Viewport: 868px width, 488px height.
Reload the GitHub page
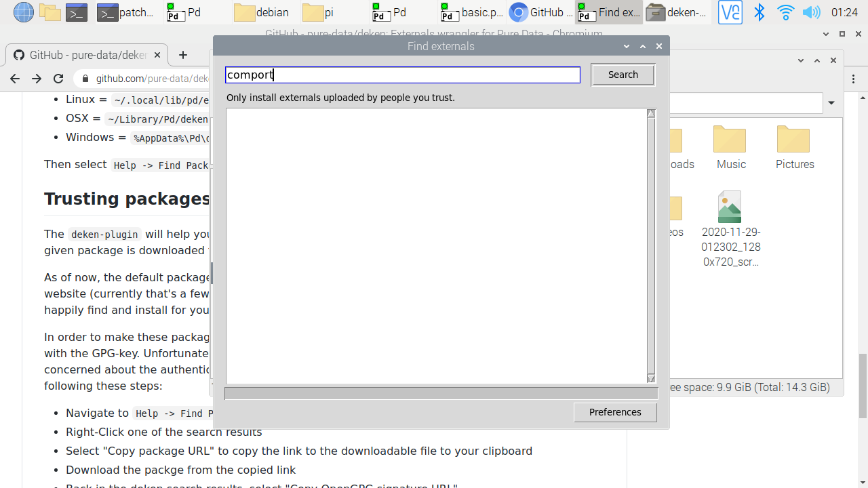(58, 79)
